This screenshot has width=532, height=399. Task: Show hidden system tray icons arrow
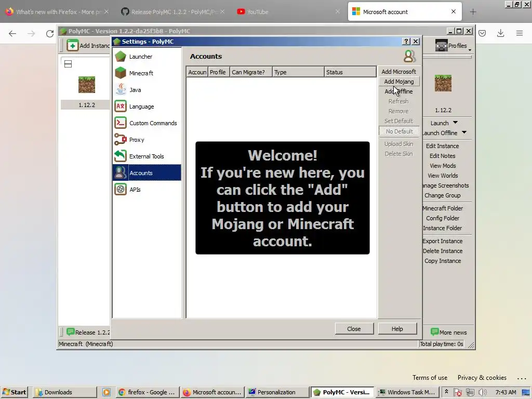click(x=446, y=392)
